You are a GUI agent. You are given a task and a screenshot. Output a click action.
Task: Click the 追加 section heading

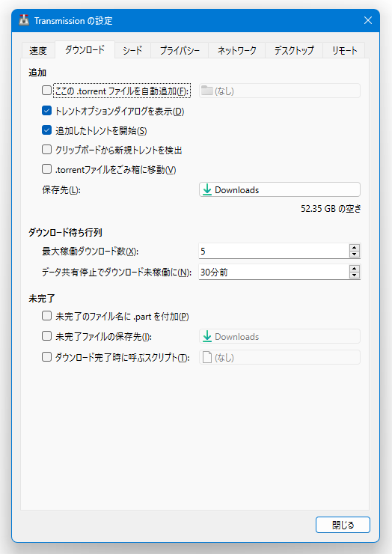pyautogui.click(x=37, y=73)
